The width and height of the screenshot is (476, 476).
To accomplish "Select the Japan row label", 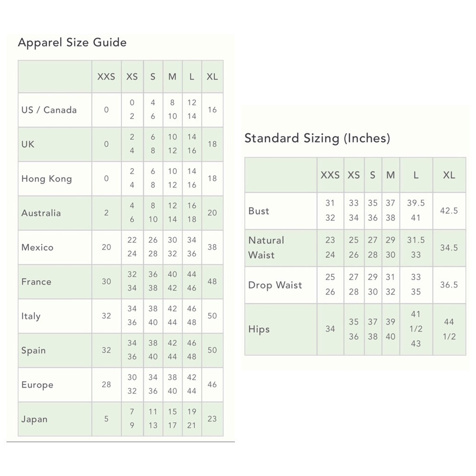I will (34, 419).
